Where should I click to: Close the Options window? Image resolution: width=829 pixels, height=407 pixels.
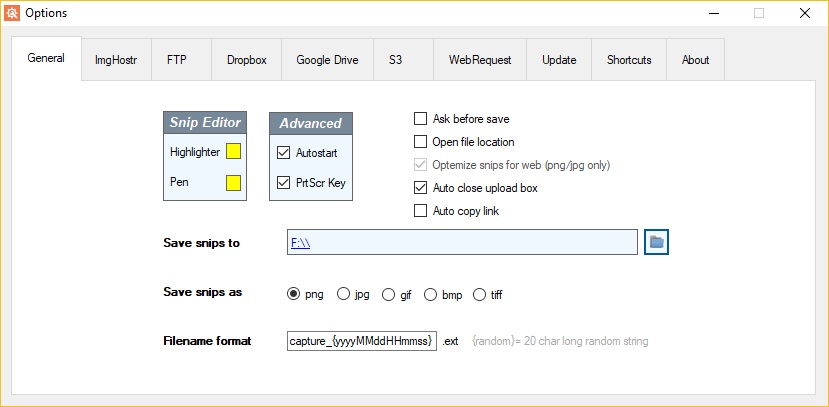[805, 13]
